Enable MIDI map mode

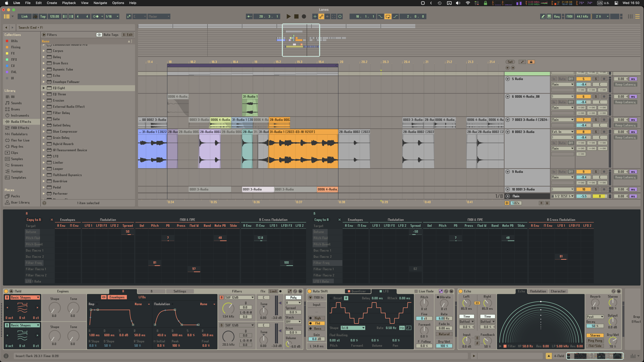coord(570,16)
